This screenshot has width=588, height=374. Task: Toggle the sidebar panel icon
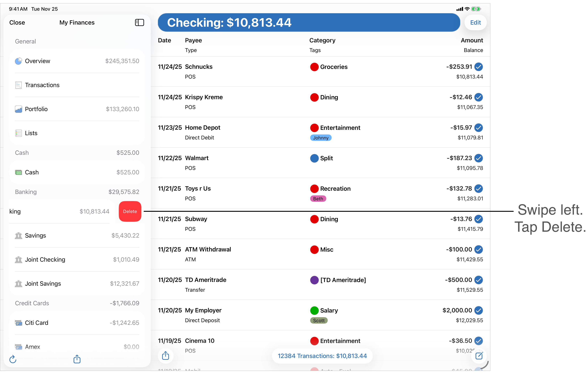coord(140,22)
